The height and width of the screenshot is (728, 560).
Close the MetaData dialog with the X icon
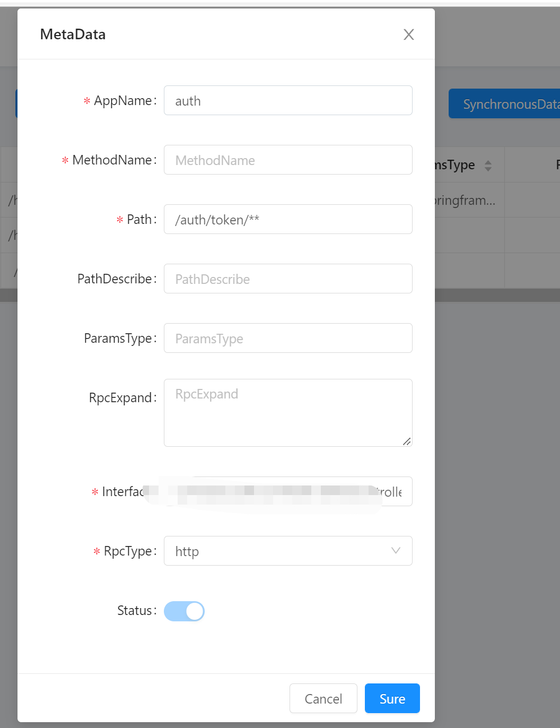click(x=409, y=34)
